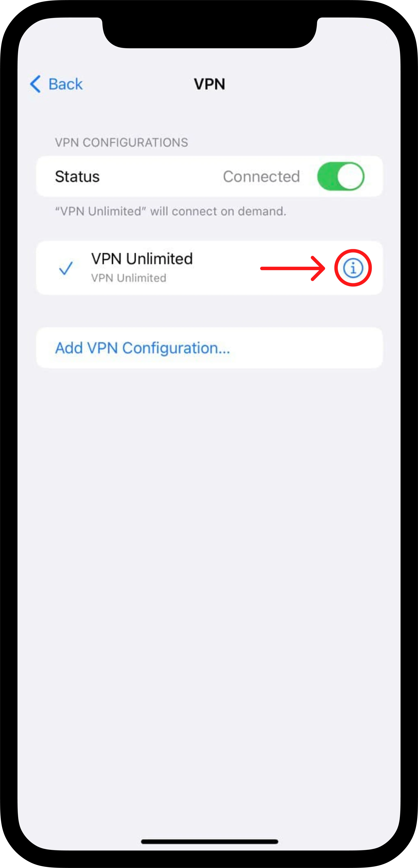Click the VPN page title
The width and height of the screenshot is (418, 868).
pos(209,84)
